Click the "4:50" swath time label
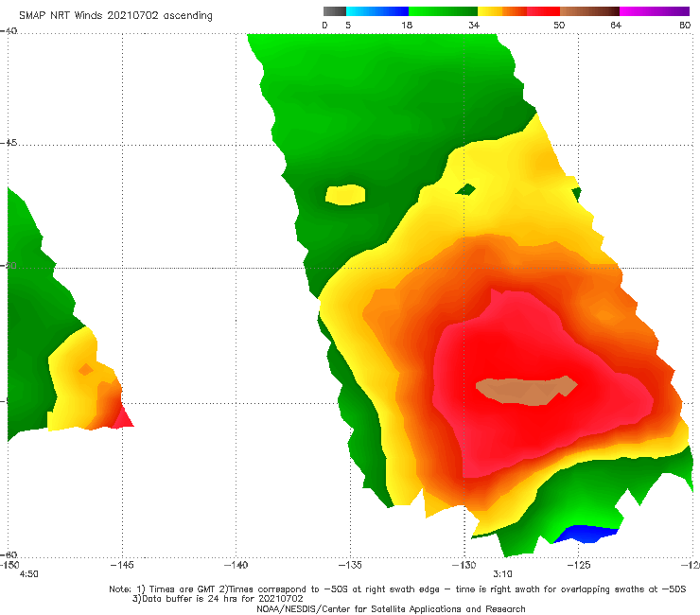Viewport: 700px width, 615px height. coord(28,574)
